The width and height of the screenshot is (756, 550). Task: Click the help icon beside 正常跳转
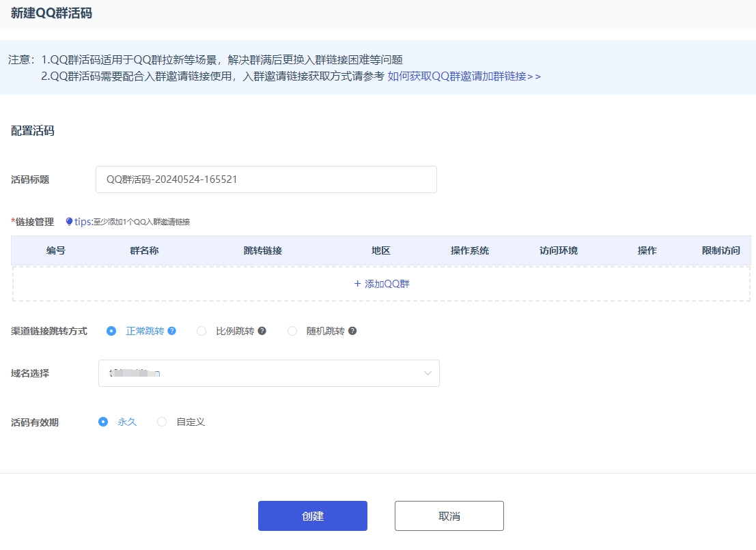pos(171,331)
